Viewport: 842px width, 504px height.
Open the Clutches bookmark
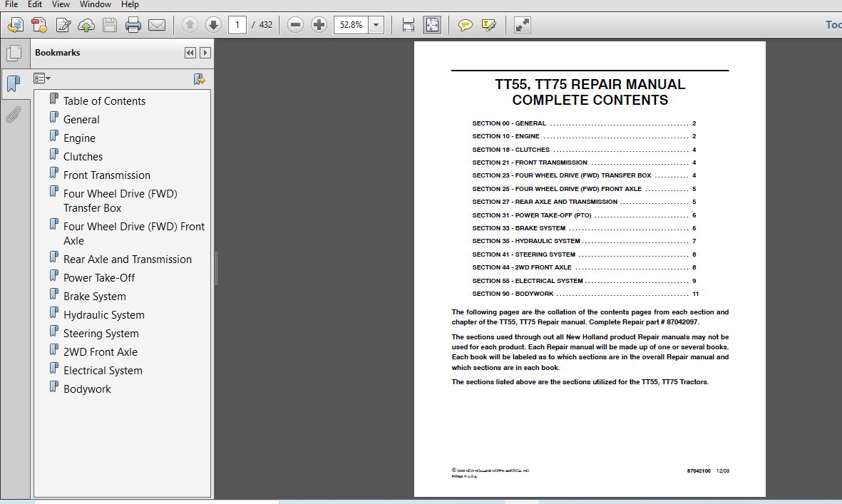click(x=83, y=157)
